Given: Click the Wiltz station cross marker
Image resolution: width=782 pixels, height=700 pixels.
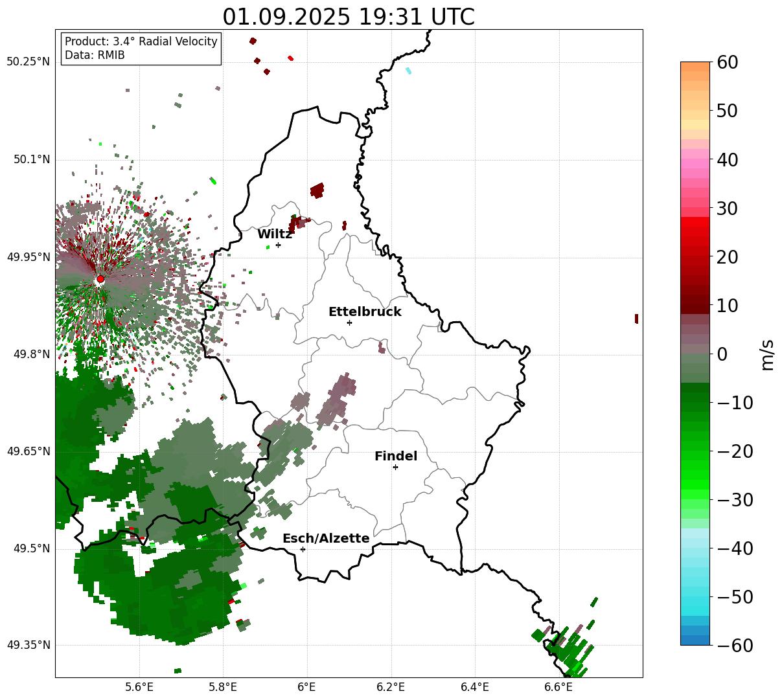Looking at the screenshot, I should [x=278, y=245].
